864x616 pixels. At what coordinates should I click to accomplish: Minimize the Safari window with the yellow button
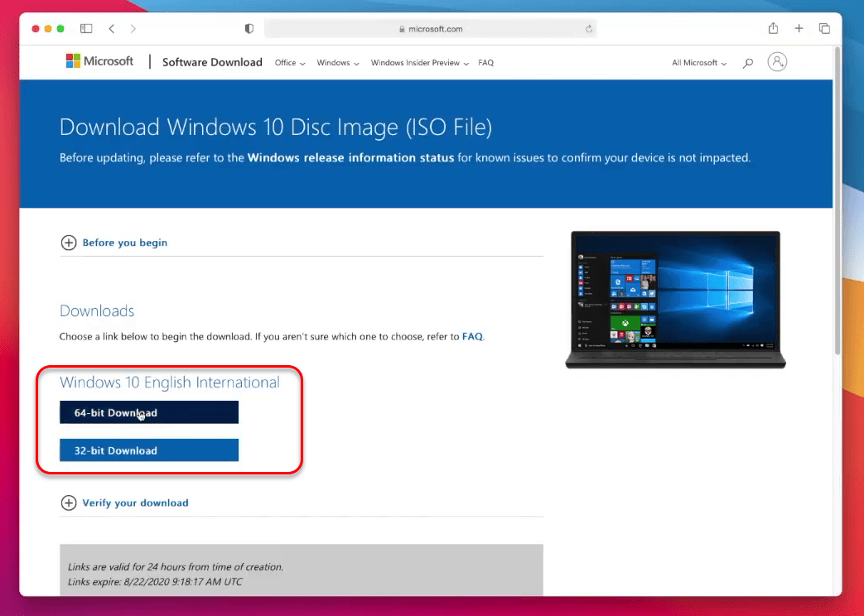pyautogui.click(x=48, y=29)
